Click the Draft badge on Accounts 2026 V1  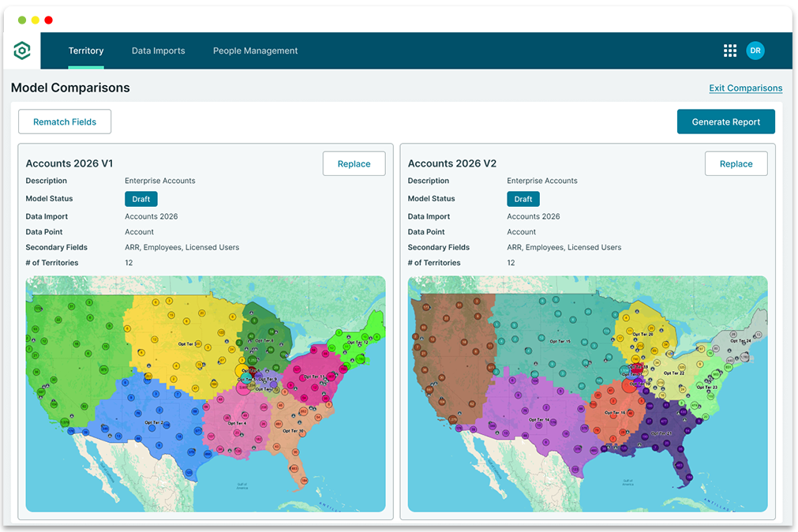click(x=140, y=199)
